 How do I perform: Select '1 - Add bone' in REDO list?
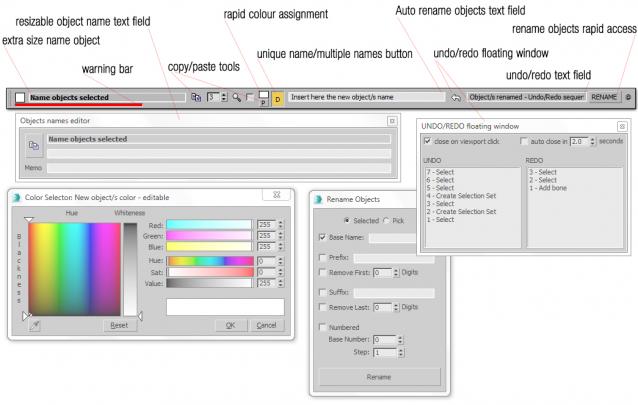[552, 187]
